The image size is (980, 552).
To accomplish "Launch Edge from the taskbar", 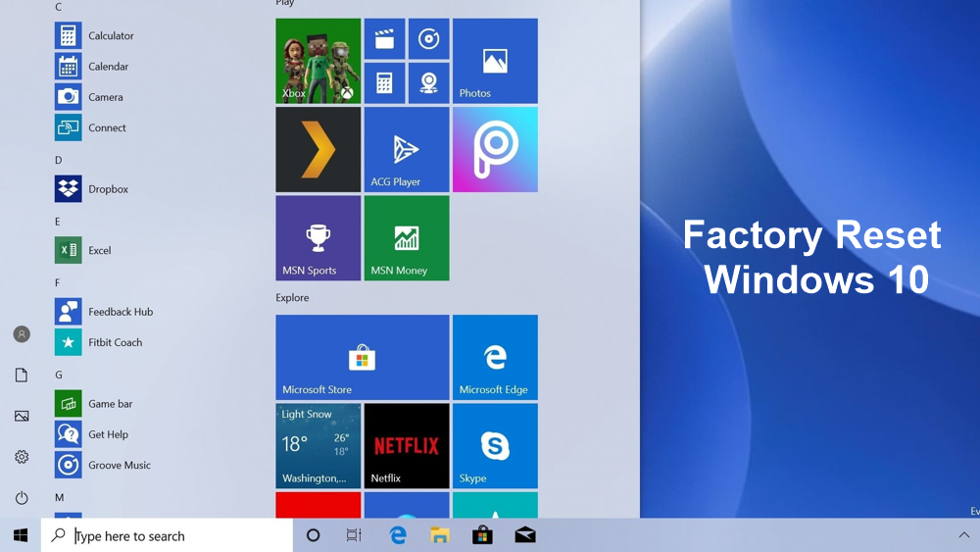I will click(398, 535).
